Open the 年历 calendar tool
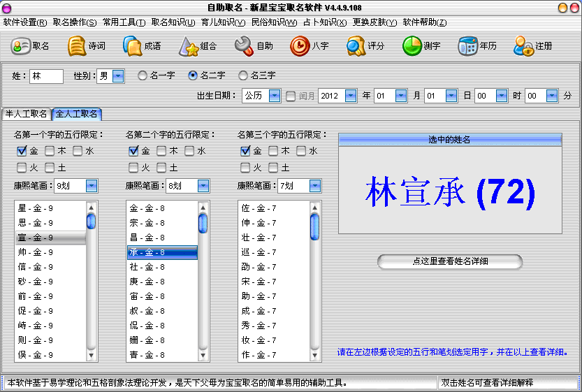This screenshot has height=392, width=582. point(477,46)
